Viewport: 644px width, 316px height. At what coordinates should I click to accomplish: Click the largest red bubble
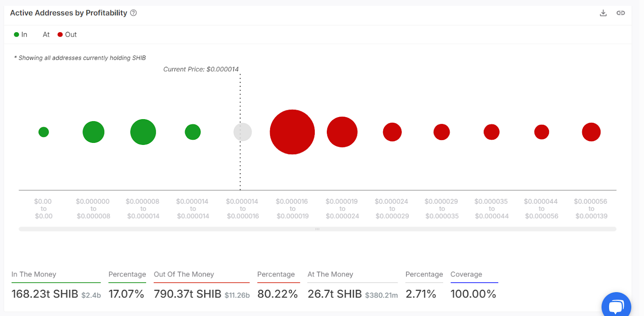(292, 132)
